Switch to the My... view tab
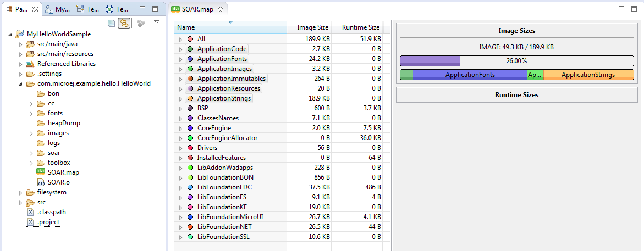Screen dimensions: 644x251 (x=58, y=9)
